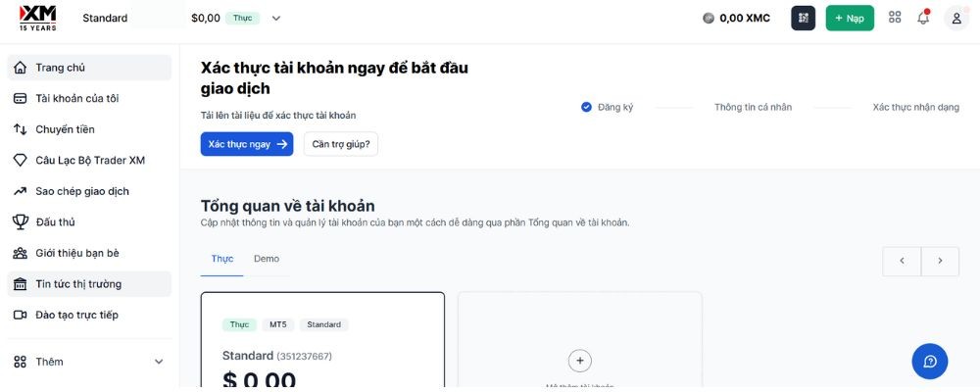The height and width of the screenshot is (392, 980).
Task: Open the live chat support bubble
Action: (x=929, y=362)
